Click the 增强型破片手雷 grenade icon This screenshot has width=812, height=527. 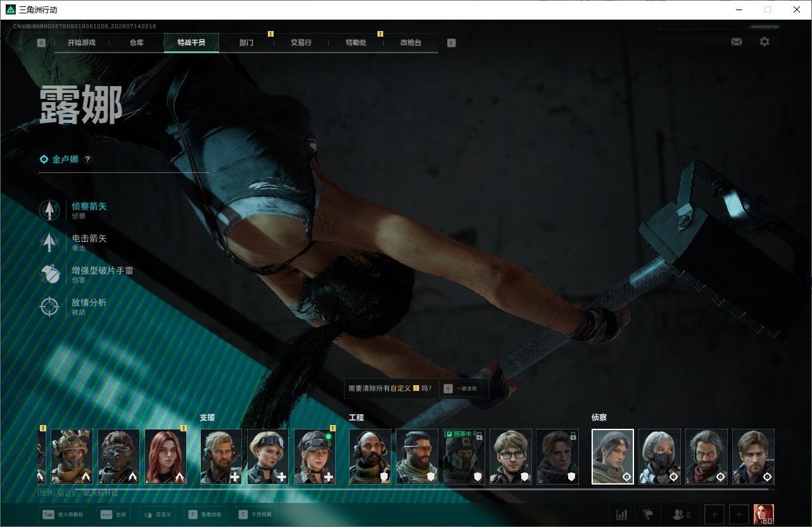(x=49, y=274)
